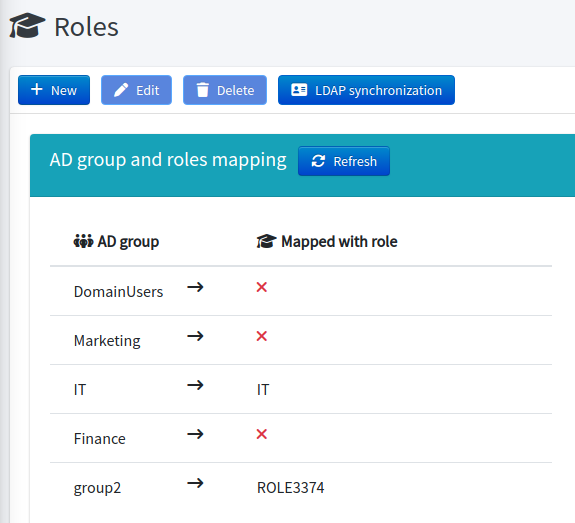Click the arrow next to group2
Screen dimensions: 575x523
(x=195, y=483)
